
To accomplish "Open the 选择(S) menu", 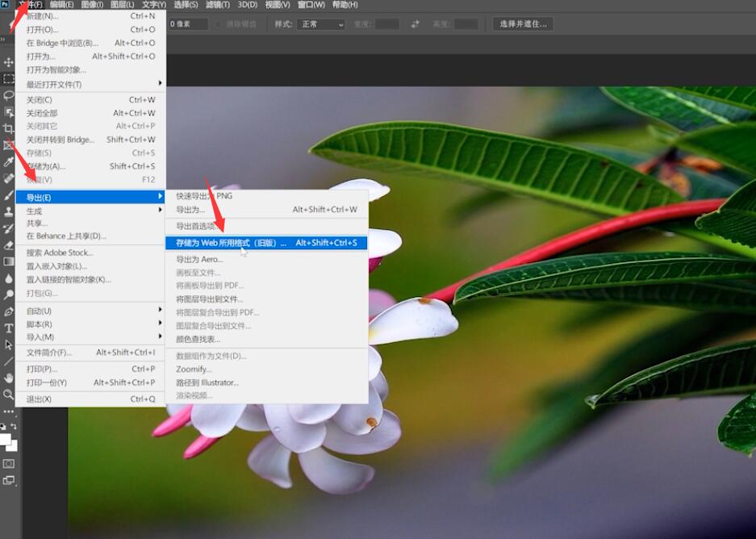I will [x=186, y=4].
